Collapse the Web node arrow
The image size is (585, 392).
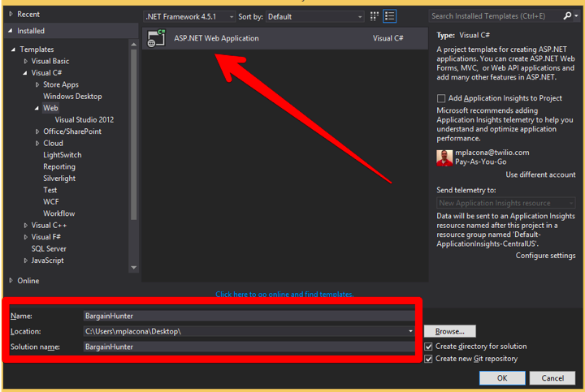(x=37, y=108)
